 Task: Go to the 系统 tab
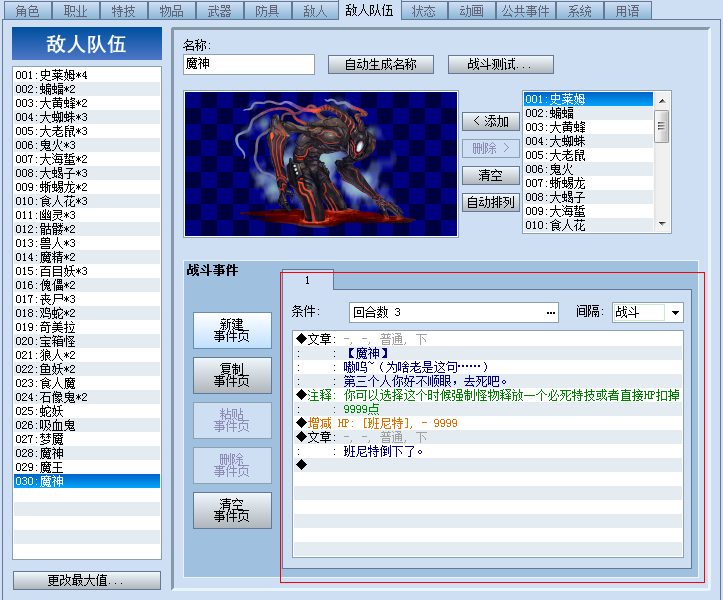pyautogui.click(x=580, y=10)
